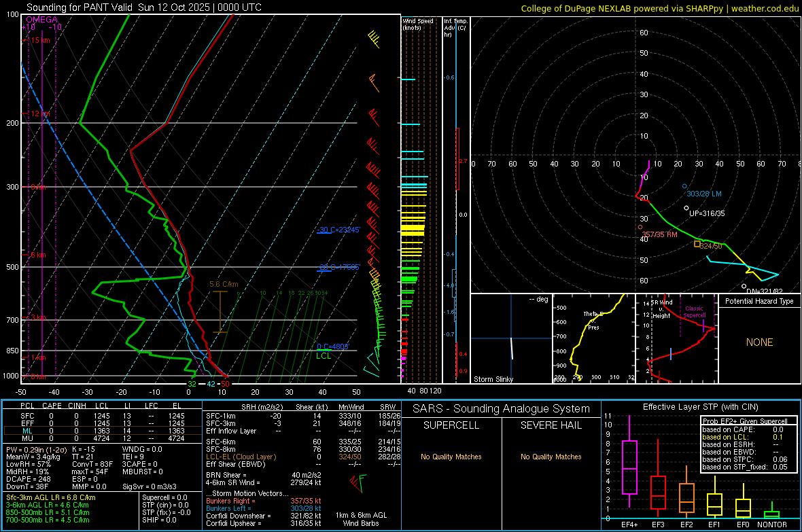Viewport: 802px width, 532px height.
Task: Click the Inf. Temp. Adv header
Action: pos(455,28)
